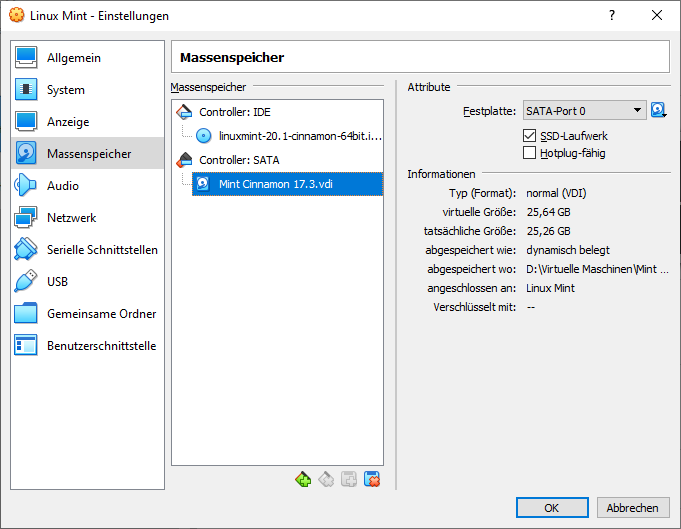This screenshot has height=529, width=681.
Task: Click the path D:\Virtuelle Maschinen\Mint
Action: click(597, 269)
